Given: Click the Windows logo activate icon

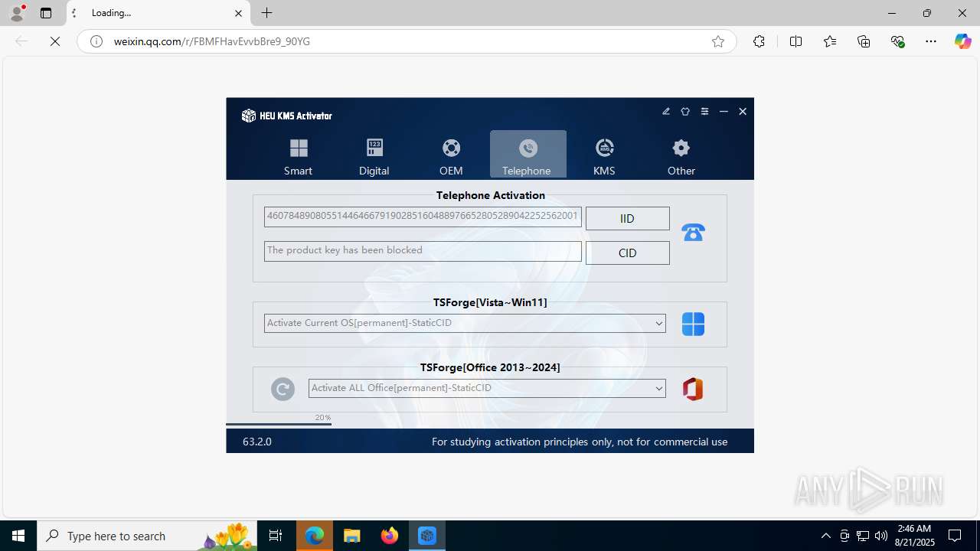Looking at the screenshot, I should [693, 324].
